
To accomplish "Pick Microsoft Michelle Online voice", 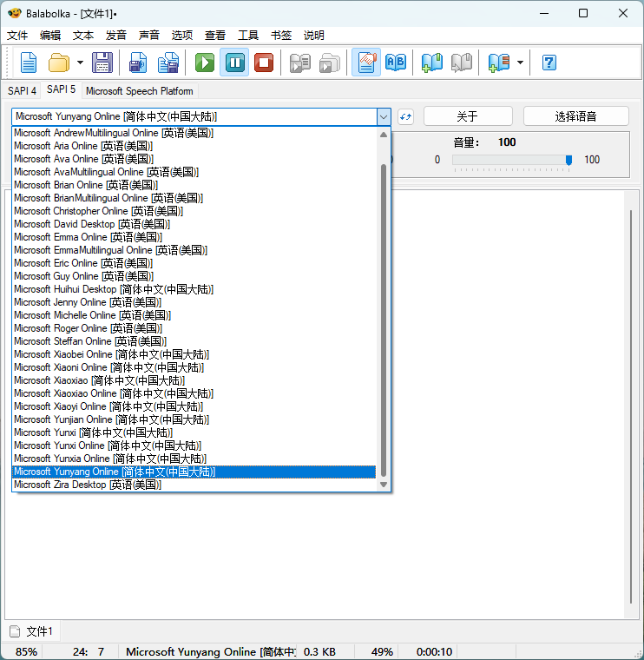I will coord(194,315).
